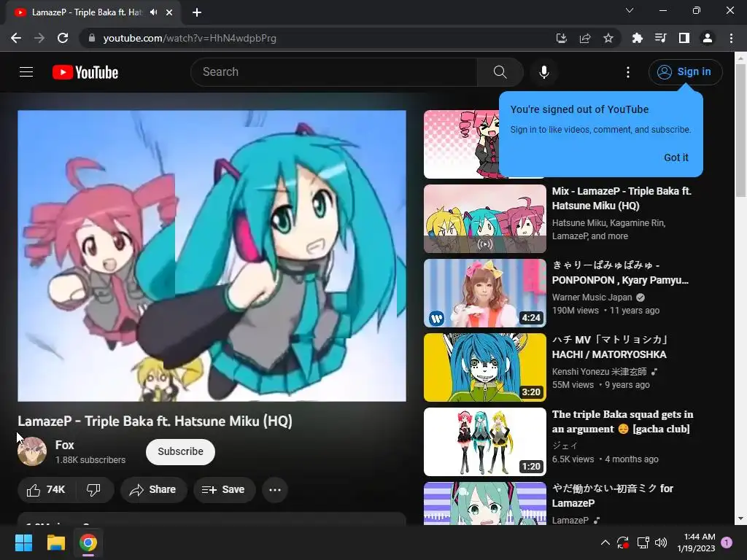
Task: Open more actions ellipsis below video
Action: (x=275, y=489)
